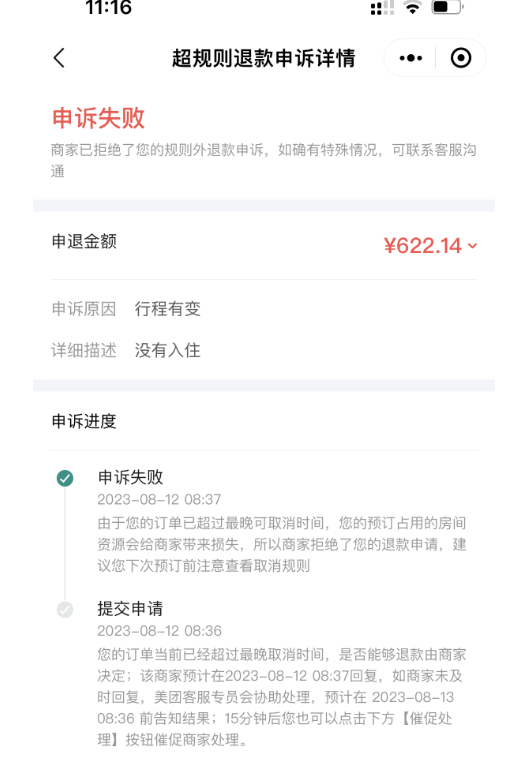This screenshot has width=532, height=771.
Task: Expand the ¥622.14 refund amount chevron
Action: click(x=473, y=245)
